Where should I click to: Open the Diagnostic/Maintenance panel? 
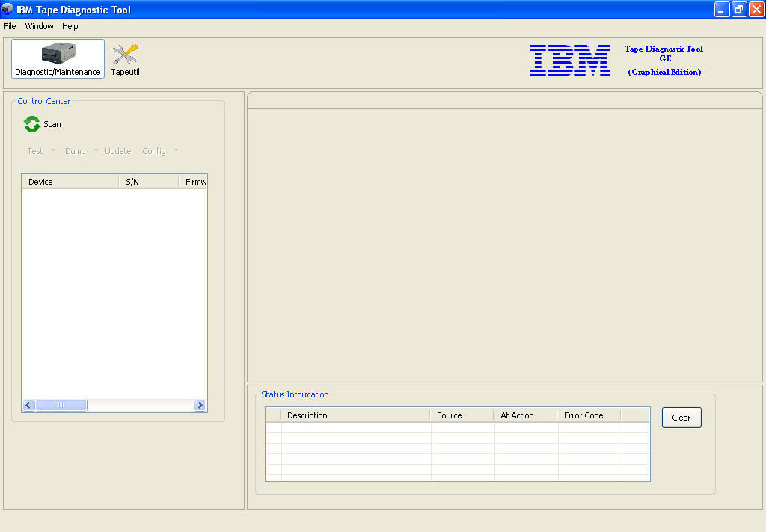[57, 58]
